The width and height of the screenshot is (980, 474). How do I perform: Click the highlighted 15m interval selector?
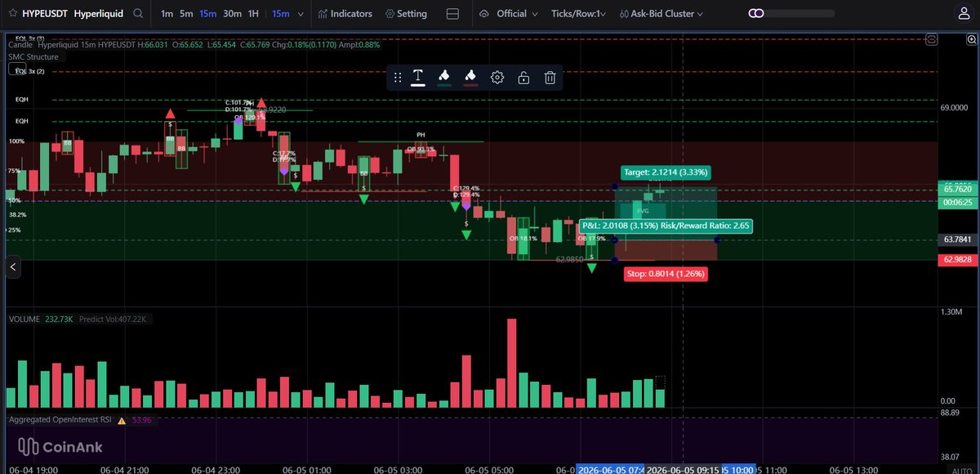[282, 14]
